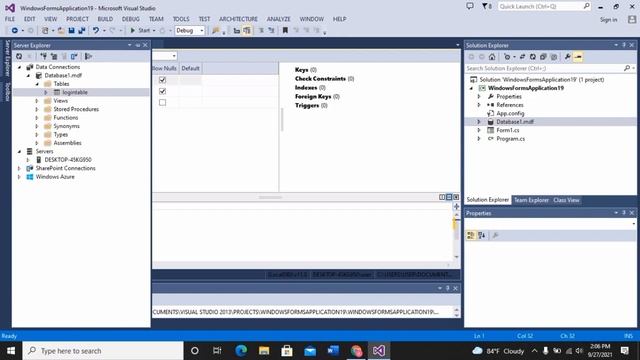Select Form1.cs in Solution Explorer
This screenshot has height=360, width=640.
[x=508, y=130]
